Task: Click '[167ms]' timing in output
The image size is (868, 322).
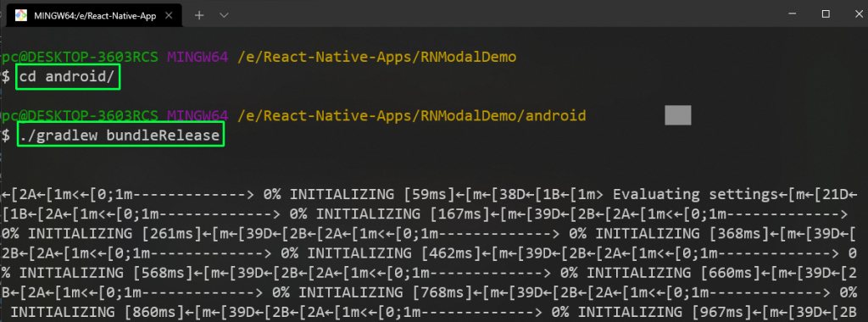Action: click(x=461, y=214)
